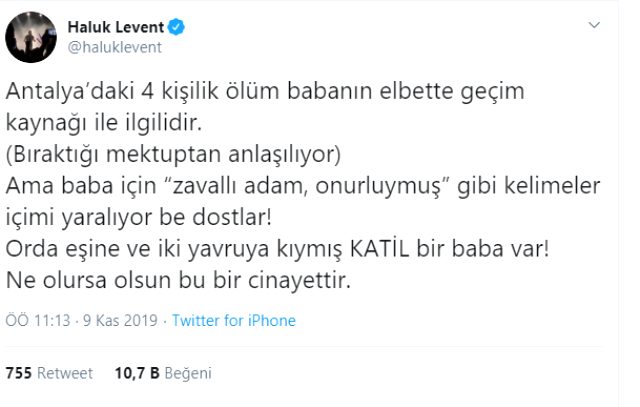Image resolution: width=640 pixels, height=407 pixels.
Task: Click the Twitter for iPhone source link
Action: tap(233, 321)
